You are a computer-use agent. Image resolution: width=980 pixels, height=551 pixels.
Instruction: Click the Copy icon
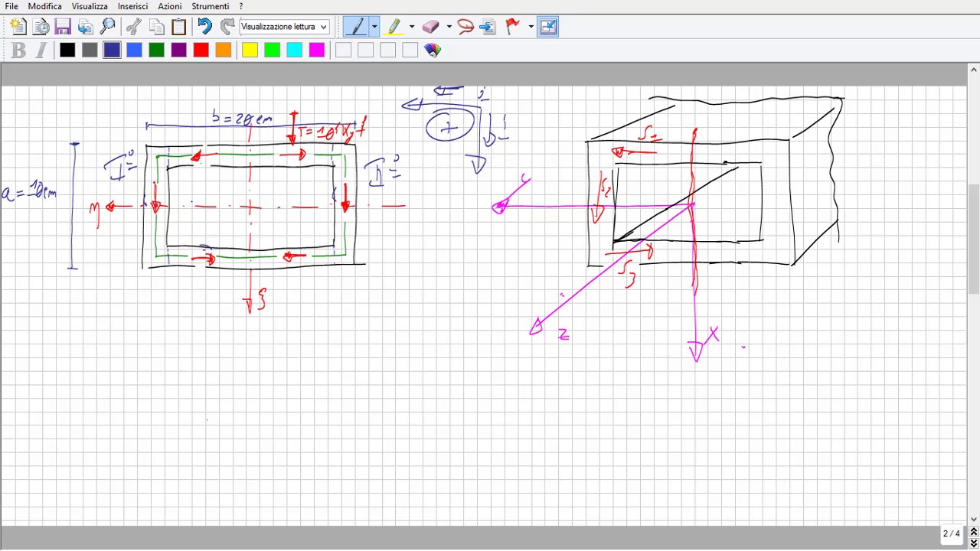click(156, 27)
